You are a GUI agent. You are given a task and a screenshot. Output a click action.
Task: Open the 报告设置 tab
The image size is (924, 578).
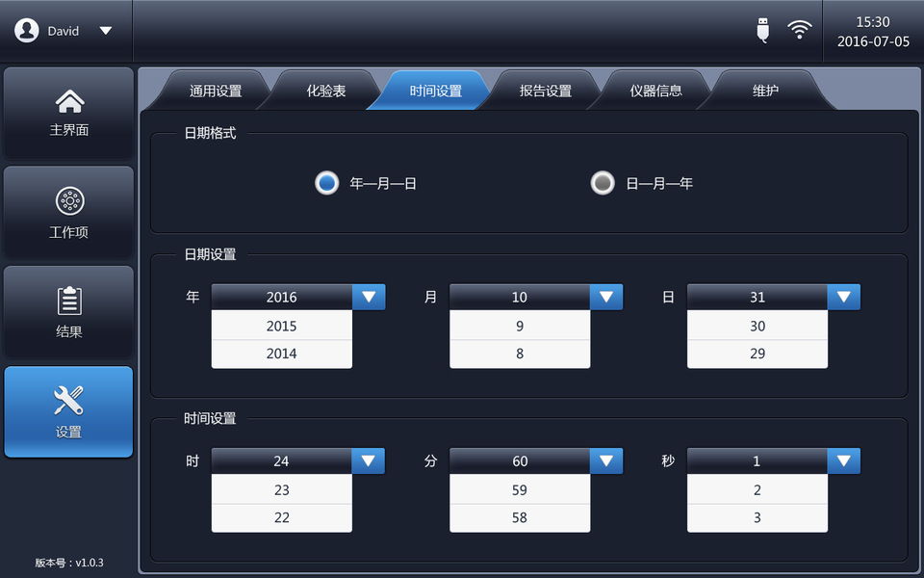546,91
